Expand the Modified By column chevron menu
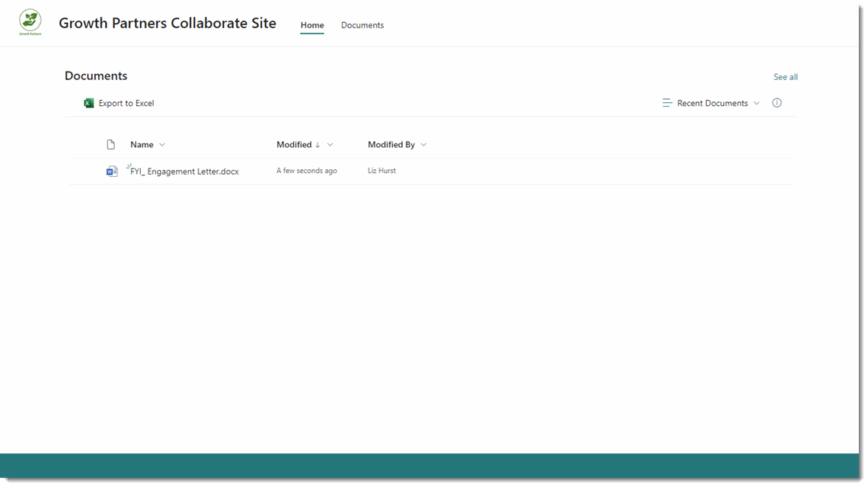Image resolution: width=868 pixels, height=487 pixels. [423, 145]
